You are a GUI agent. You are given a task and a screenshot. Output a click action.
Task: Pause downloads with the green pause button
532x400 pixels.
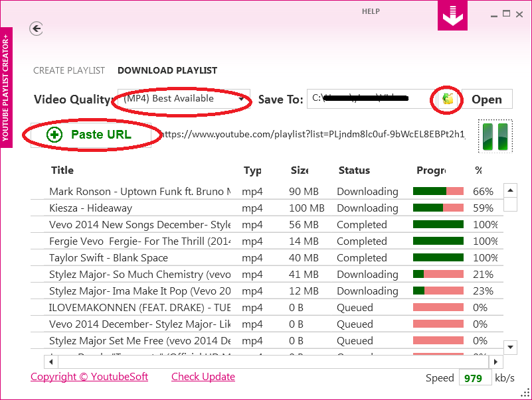point(495,136)
